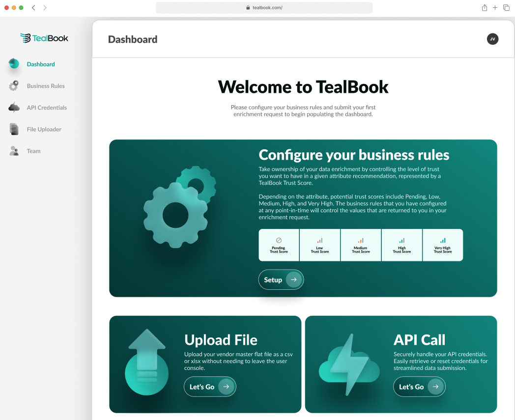Open Team in the sidebar
Screen dimensions: 515x420
(x=33, y=151)
